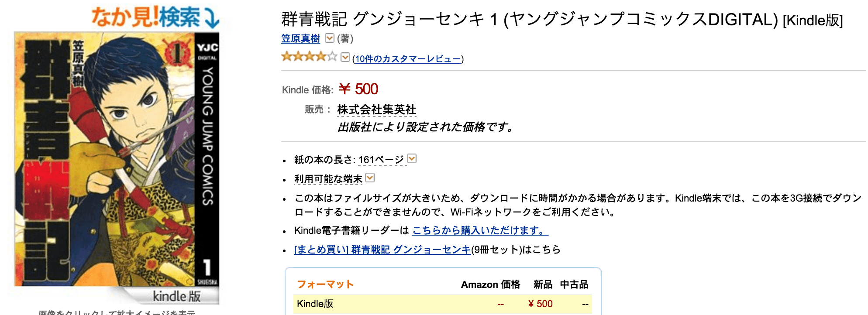Expand the available devices list

tap(369, 178)
